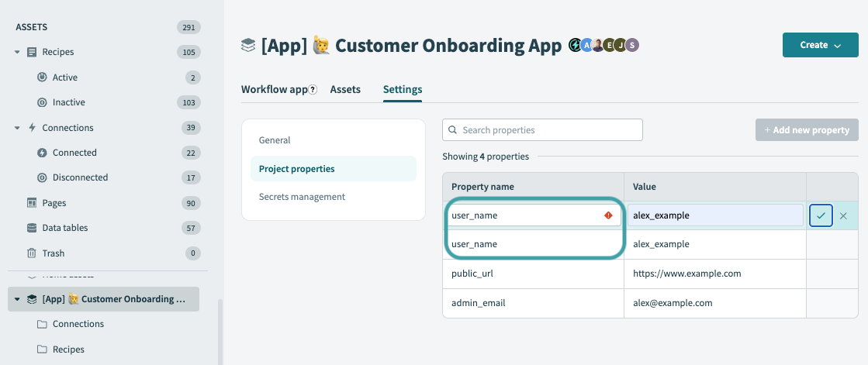Show Disconnected connections list
868x365 pixels.
click(x=80, y=177)
